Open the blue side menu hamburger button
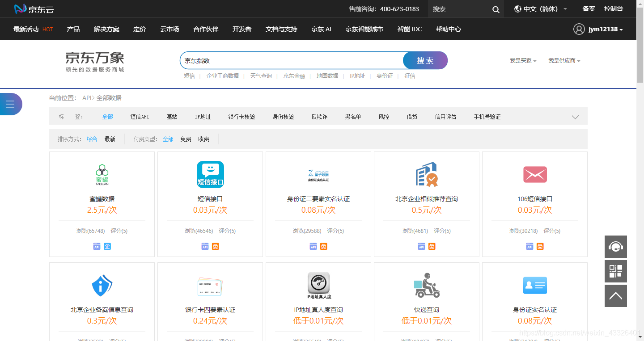Screen dimensions: 644x341 click(10, 104)
